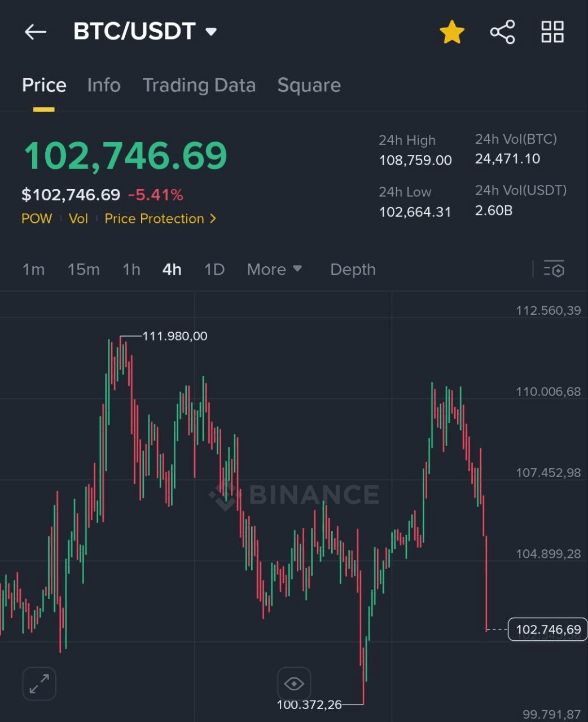The width and height of the screenshot is (588, 722).
Task: Toggle chart visibility eye icon
Action: (x=294, y=684)
